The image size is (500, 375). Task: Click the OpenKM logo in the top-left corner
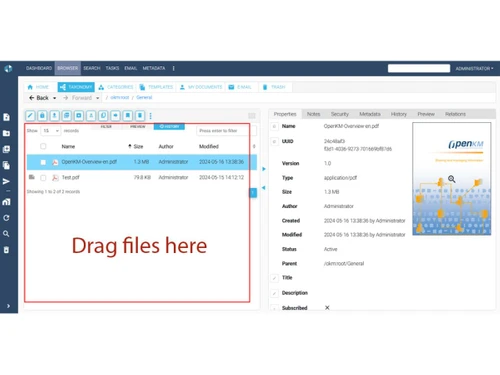click(x=8, y=69)
